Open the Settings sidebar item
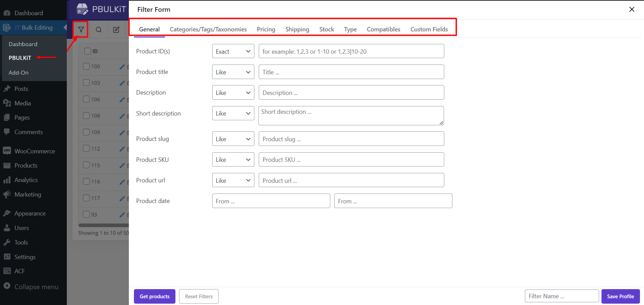Screen dimensions: 644x305 click(x=25, y=257)
